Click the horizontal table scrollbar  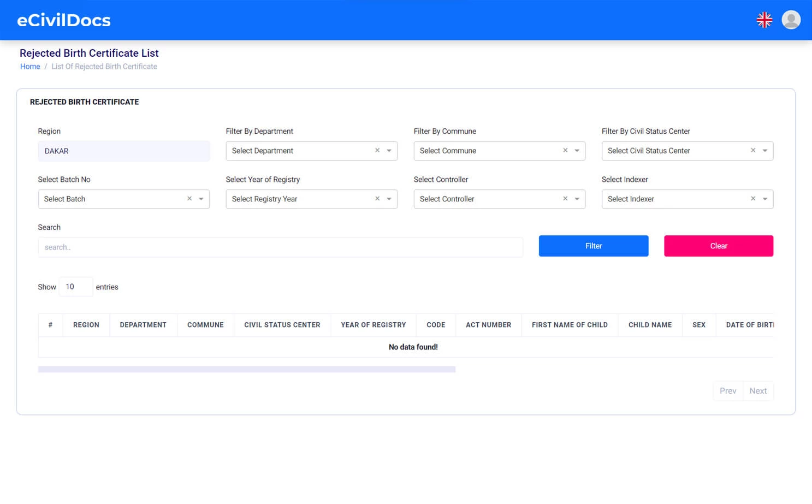[246, 370]
